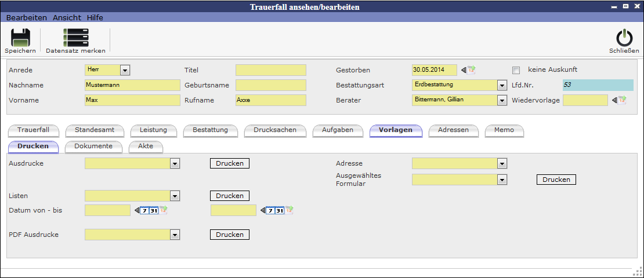Click Drucken button next to Ausdrucke

(230, 163)
